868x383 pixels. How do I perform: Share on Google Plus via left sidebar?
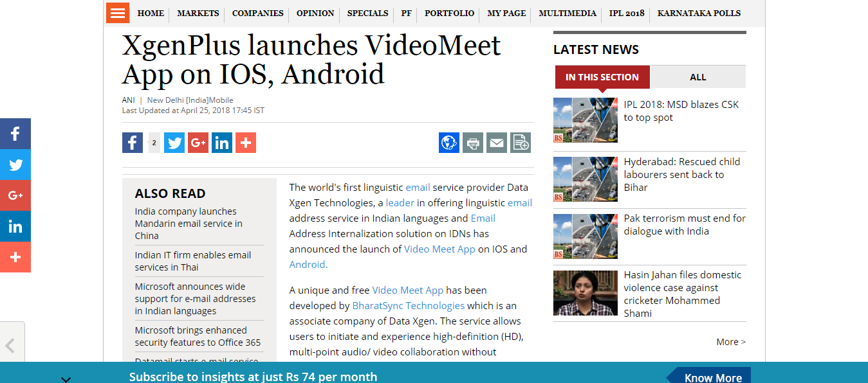(15, 195)
